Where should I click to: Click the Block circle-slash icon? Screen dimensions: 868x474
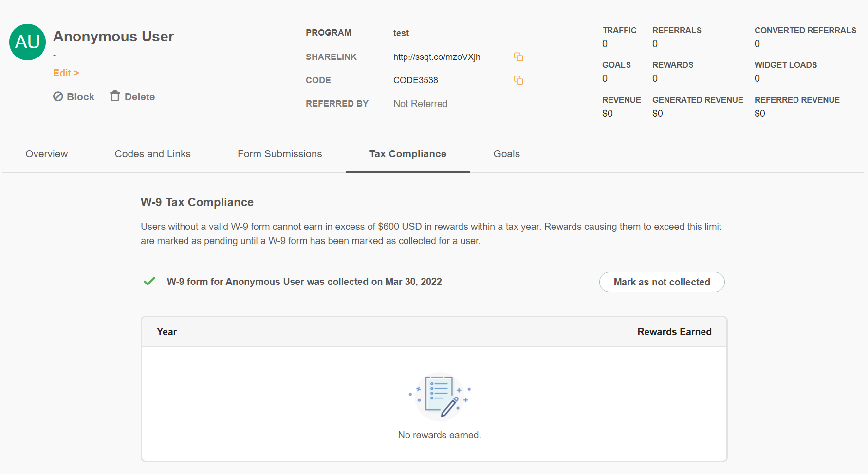pyautogui.click(x=58, y=96)
